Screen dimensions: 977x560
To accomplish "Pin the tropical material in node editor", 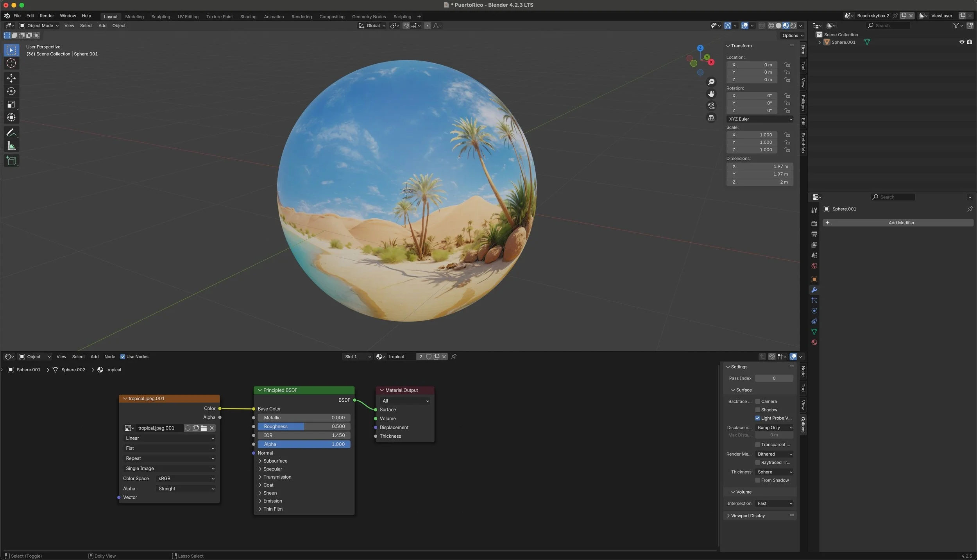I will click(x=454, y=356).
